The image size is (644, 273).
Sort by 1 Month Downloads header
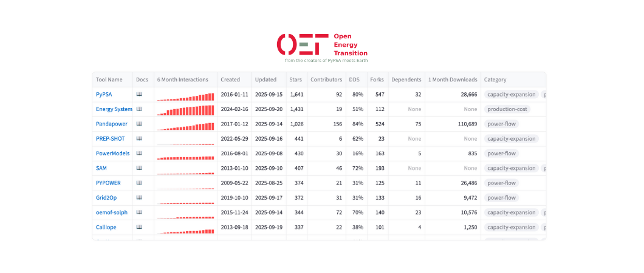pos(453,79)
